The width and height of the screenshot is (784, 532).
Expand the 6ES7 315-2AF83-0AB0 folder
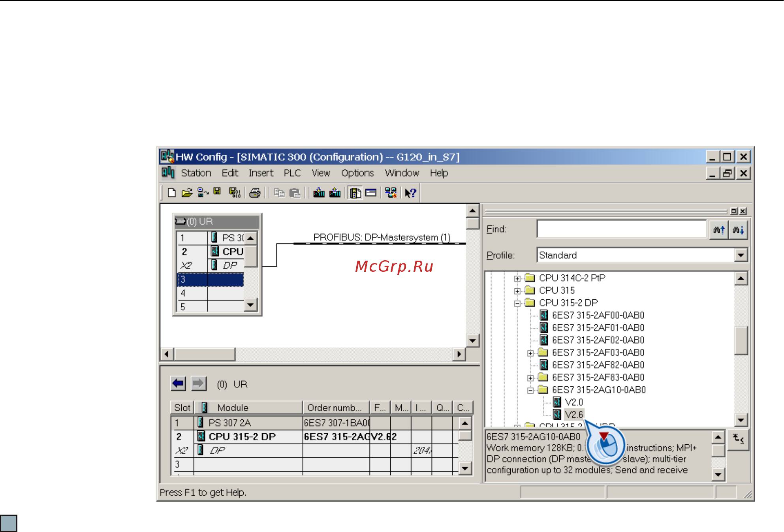(530, 378)
